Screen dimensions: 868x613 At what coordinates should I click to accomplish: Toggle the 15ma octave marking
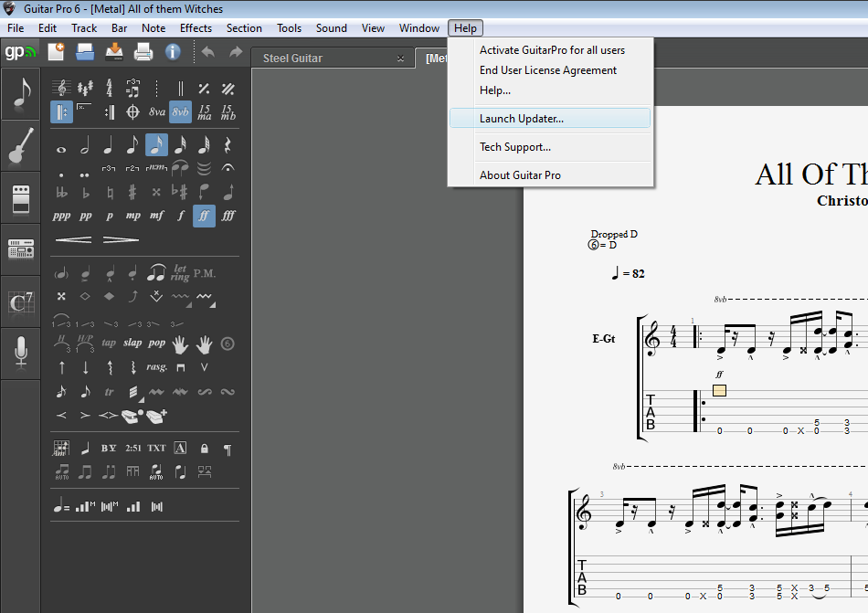pyautogui.click(x=205, y=112)
